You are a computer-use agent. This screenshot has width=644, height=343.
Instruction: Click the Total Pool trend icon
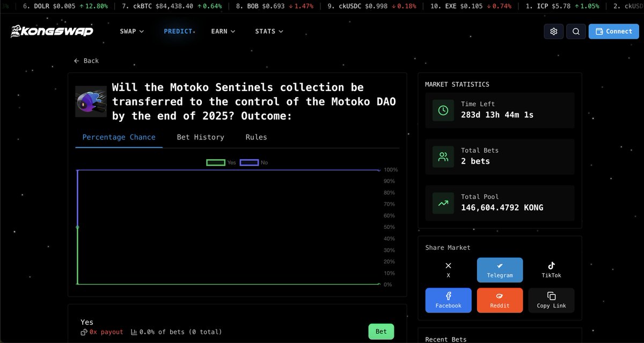point(443,203)
